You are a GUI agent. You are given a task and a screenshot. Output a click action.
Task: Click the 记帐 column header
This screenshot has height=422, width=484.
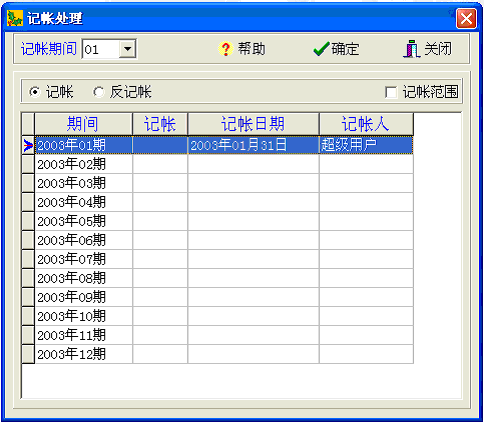coord(160,124)
